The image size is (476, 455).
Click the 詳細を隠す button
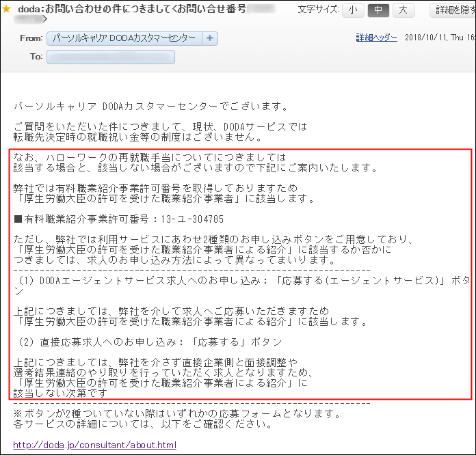click(x=453, y=10)
